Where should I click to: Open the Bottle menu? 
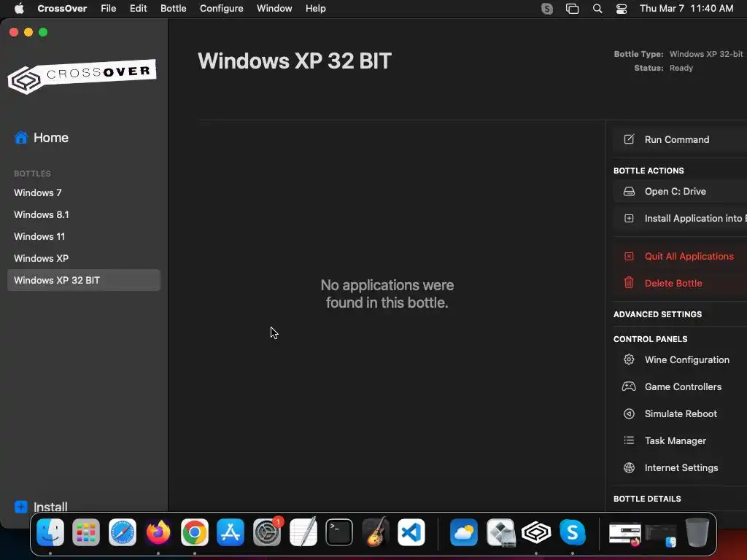(x=174, y=9)
